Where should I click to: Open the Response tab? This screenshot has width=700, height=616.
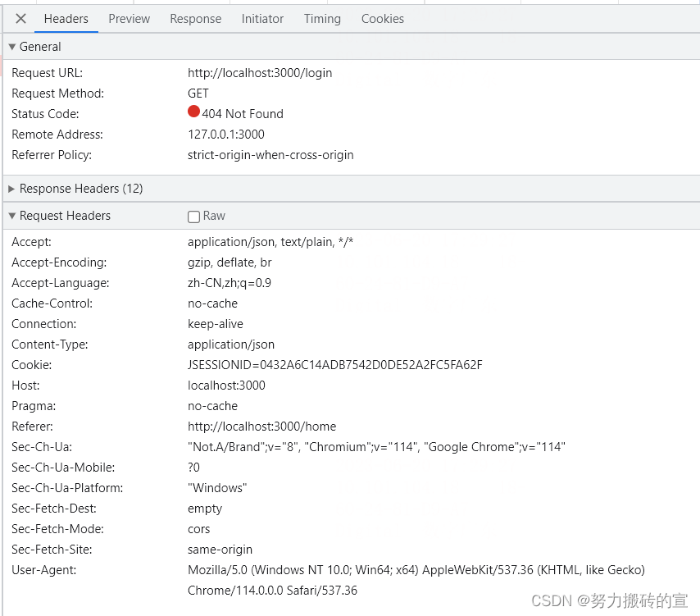point(196,19)
